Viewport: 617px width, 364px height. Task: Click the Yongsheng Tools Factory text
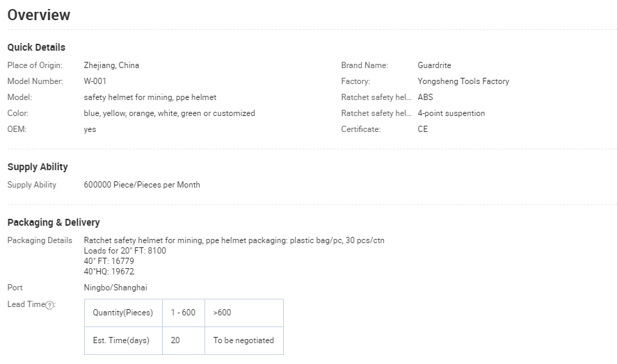463,81
